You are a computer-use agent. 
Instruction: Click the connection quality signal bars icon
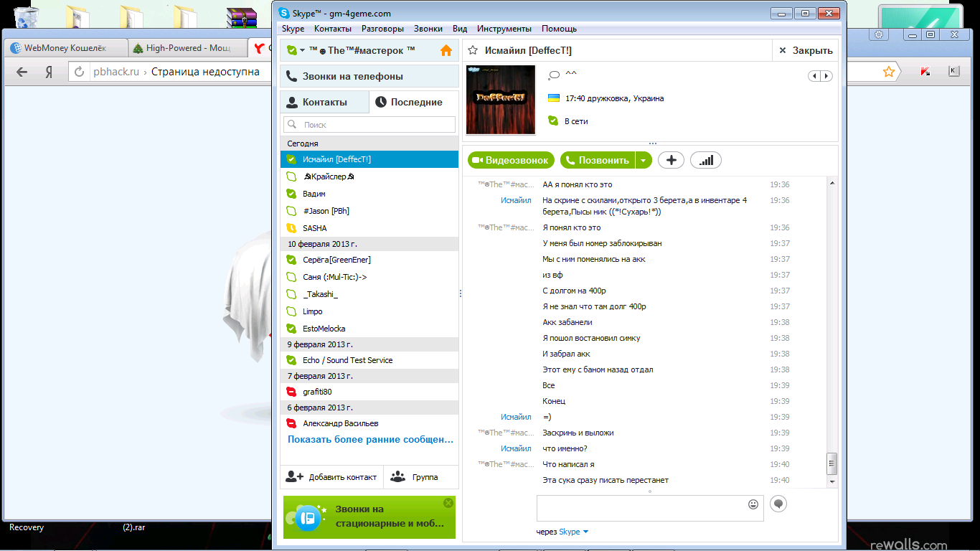point(706,160)
